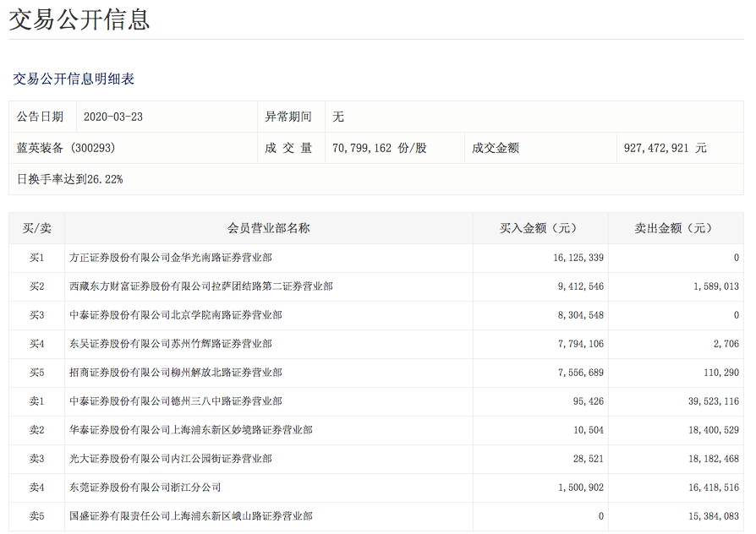Select the stock name 蓝英装备 (300293)

[x=66, y=148]
